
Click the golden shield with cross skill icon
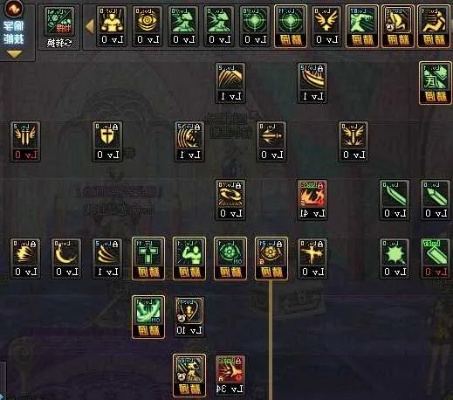[x=107, y=142]
